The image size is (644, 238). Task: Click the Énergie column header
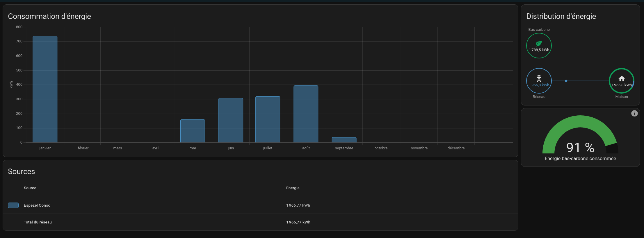click(x=293, y=188)
